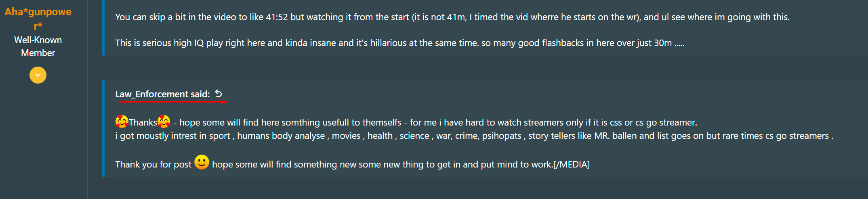Click the "Law_Enforcement said:" quote header

162,94
